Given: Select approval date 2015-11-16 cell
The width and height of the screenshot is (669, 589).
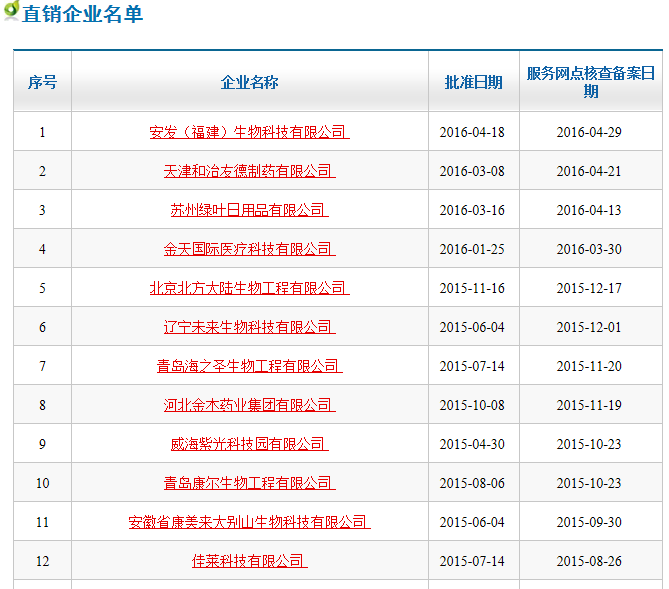Looking at the screenshot, I should tap(472, 288).
